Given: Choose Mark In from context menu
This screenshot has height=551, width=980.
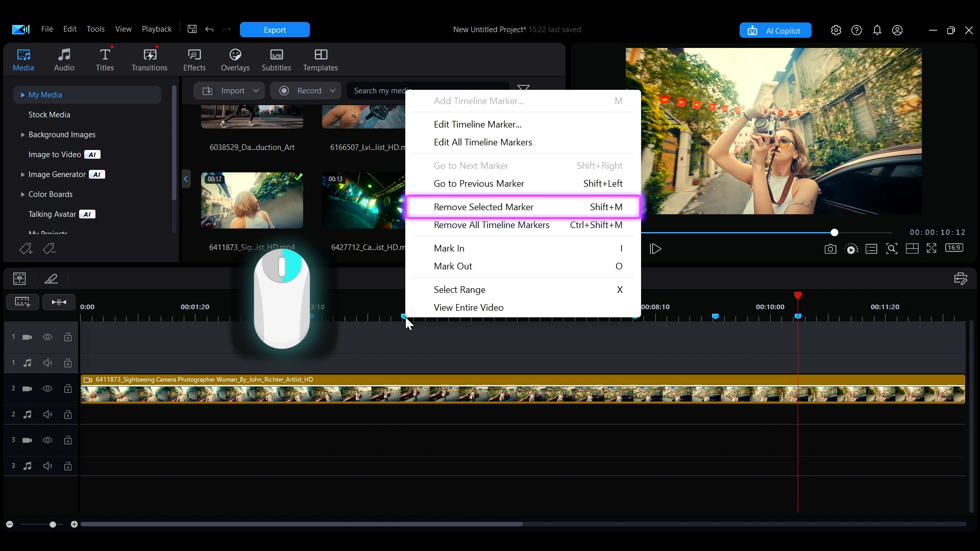Looking at the screenshot, I should tap(523, 248).
